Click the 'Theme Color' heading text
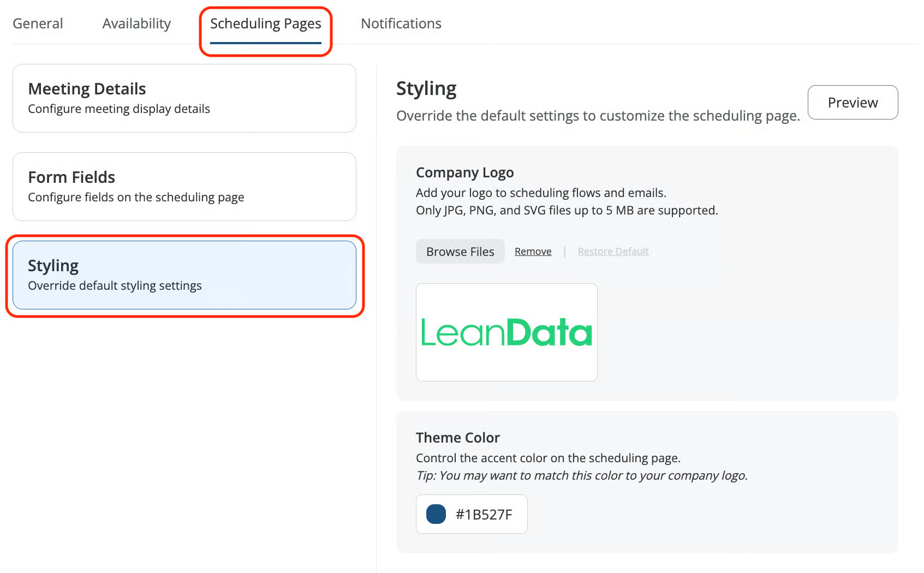The width and height of the screenshot is (924, 573). [458, 438]
